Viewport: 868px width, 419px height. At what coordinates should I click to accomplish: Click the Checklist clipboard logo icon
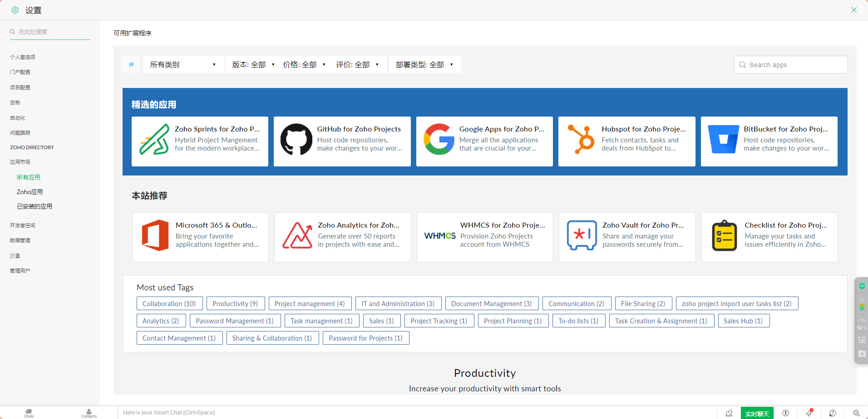click(724, 235)
